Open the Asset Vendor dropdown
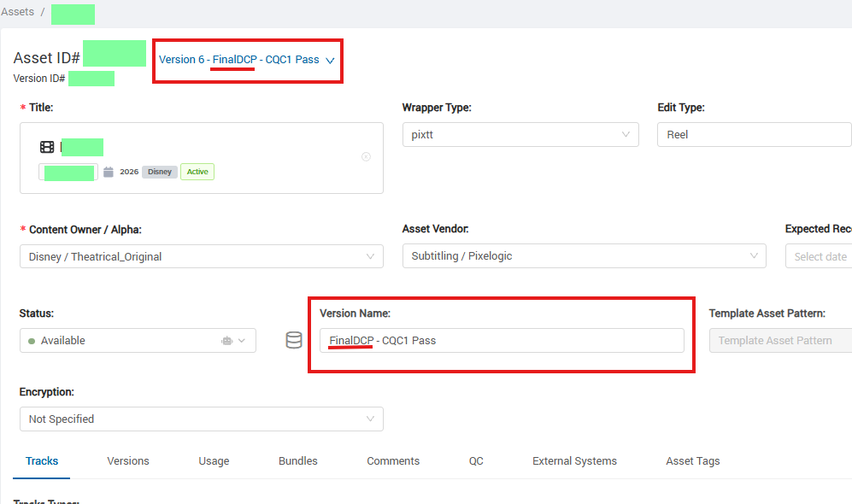852x504 pixels. click(585, 255)
